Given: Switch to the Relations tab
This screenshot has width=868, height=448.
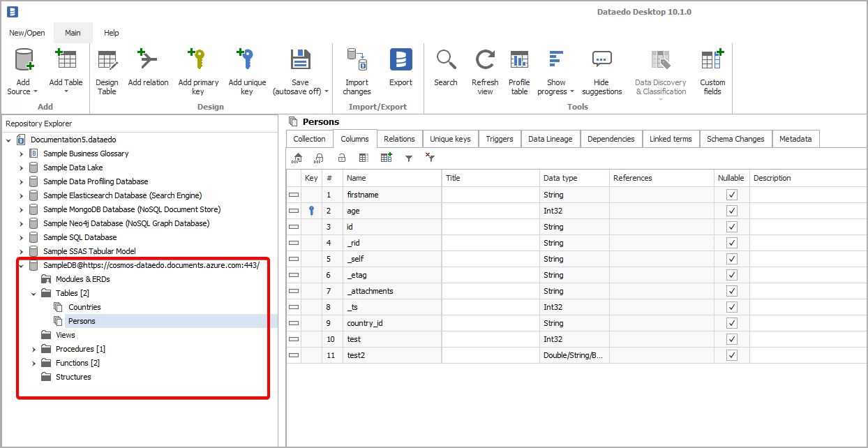Looking at the screenshot, I should (x=399, y=139).
